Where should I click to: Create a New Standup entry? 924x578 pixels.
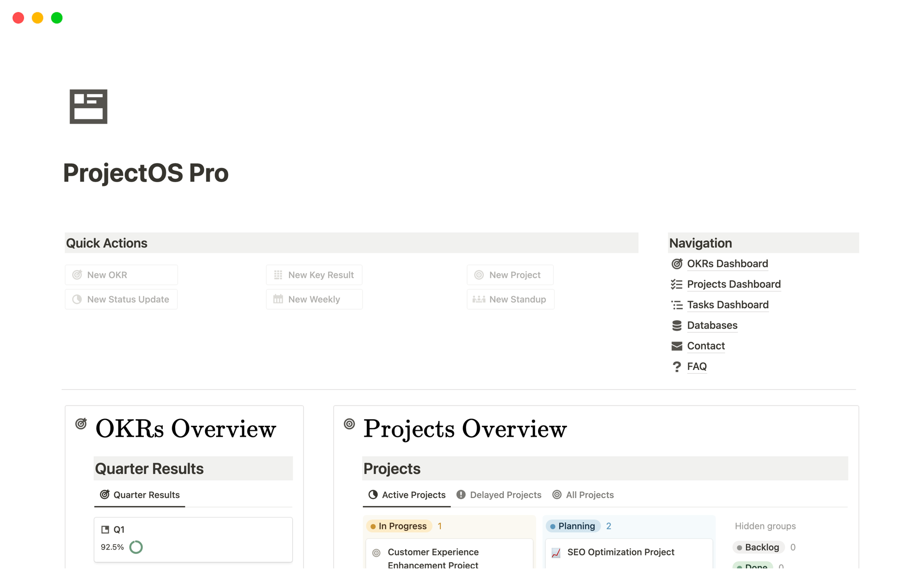(x=510, y=299)
